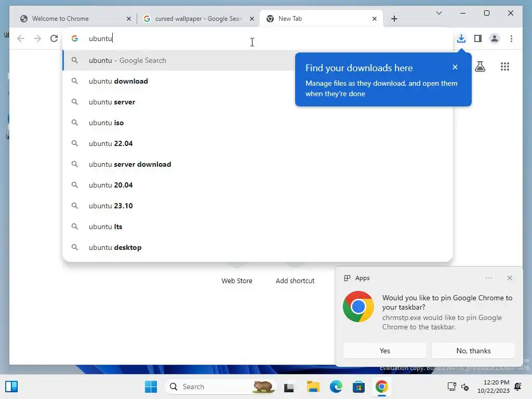Close the Apps pin notification
Viewport: 532px width, 399px height.
(x=509, y=278)
